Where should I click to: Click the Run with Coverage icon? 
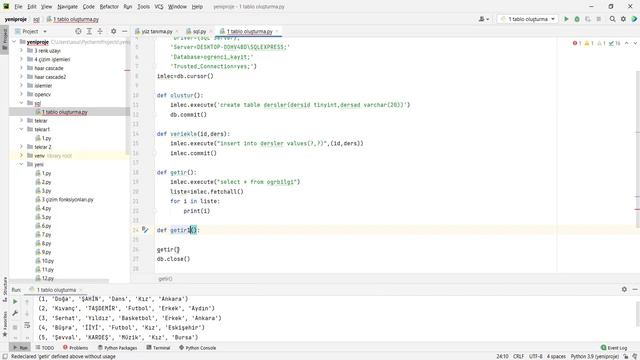click(588, 19)
